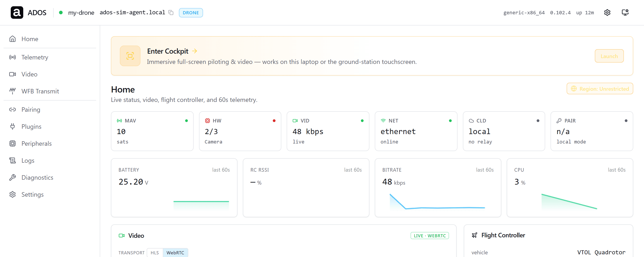Click the VID camera icon

295,121
